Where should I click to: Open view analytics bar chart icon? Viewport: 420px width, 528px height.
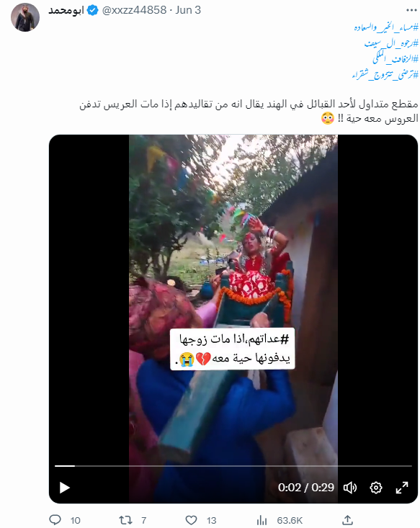click(x=262, y=520)
